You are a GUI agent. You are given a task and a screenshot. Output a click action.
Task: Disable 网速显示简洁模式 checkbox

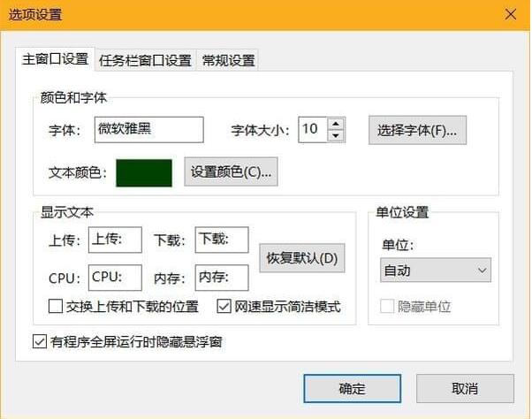click(224, 307)
